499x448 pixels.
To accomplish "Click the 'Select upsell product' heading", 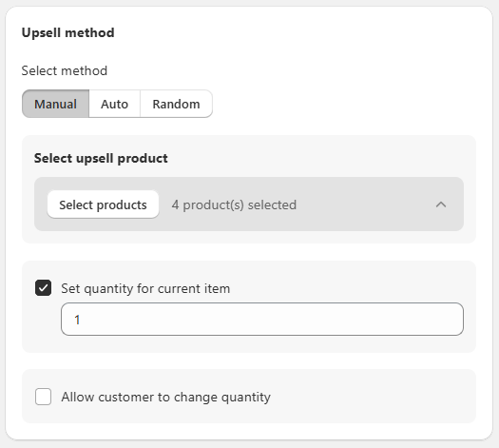I will (x=101, y=158).
